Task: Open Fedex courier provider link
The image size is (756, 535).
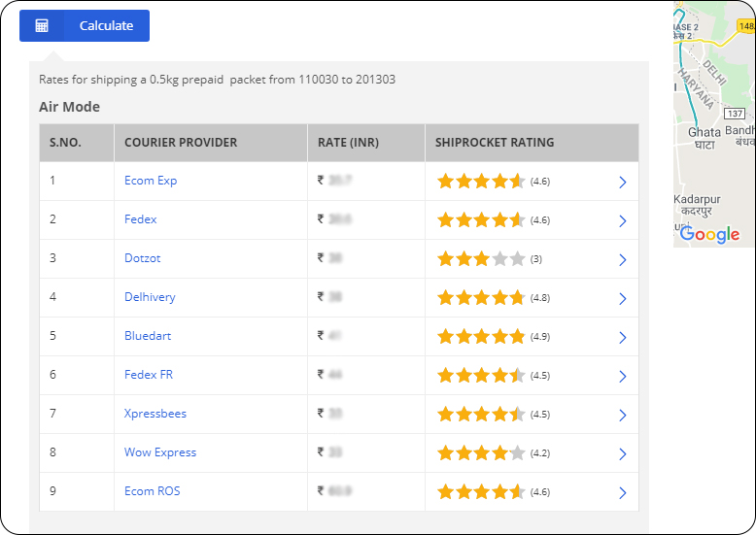Action: click(140, 219)
